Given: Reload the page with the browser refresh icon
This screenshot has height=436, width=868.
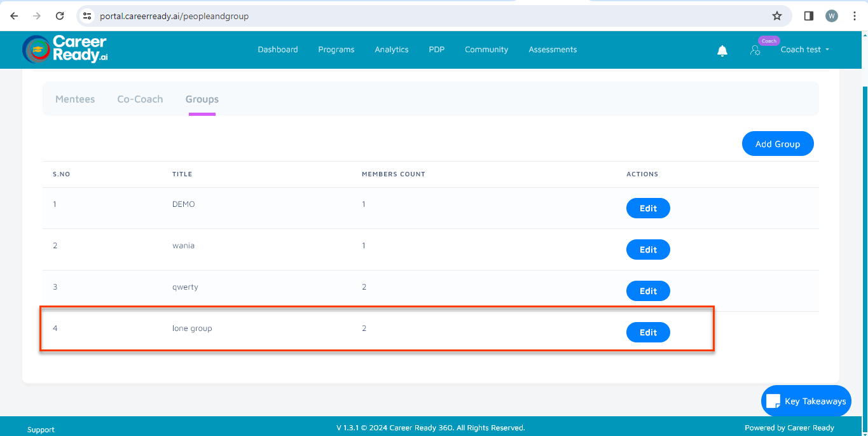Looking at the screenshot, I should pyautogui.click(x=60, y=16).
